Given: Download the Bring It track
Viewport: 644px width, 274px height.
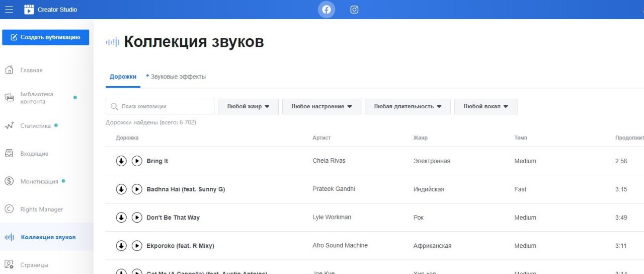Looking at the screenshot, I should pyautogui.click(x=121, y=161).
